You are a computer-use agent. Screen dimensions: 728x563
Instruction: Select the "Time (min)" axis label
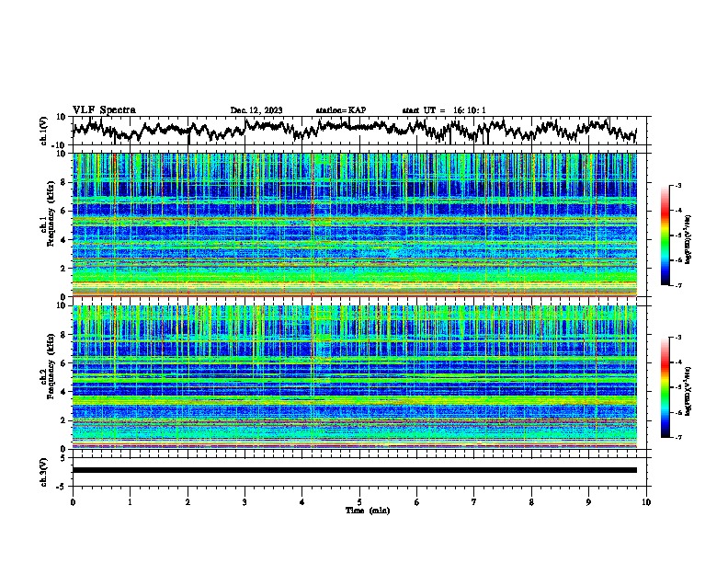(368, 511)
